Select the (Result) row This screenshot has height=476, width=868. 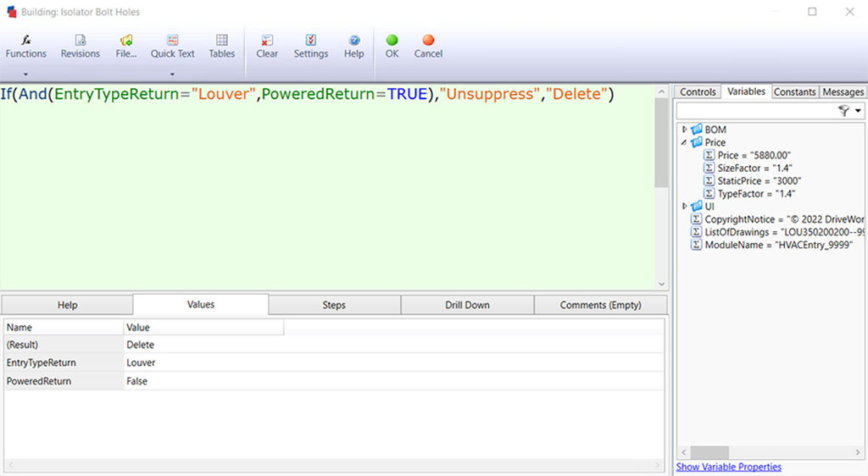pyautogui.click(x=334, y=345)
